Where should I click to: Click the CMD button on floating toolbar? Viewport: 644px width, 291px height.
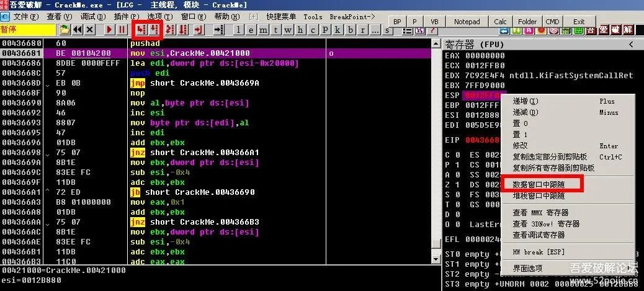pyautogui.click(x=552, y=21)
